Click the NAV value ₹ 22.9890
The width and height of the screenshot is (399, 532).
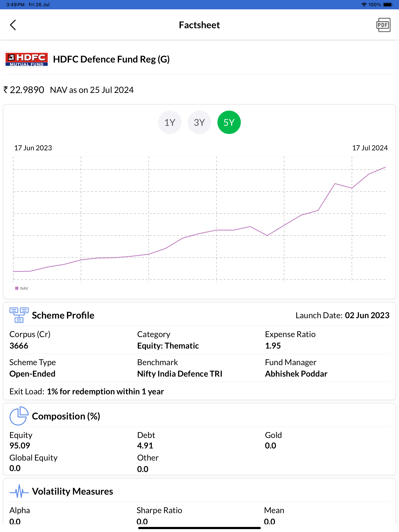[x=24, y=90]
